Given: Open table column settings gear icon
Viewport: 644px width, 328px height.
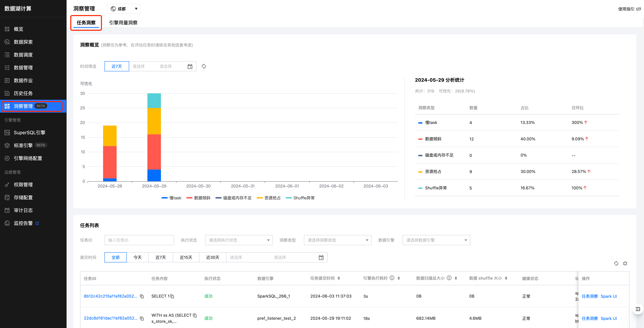Looking at the screenshot, I should tap(625, 263).
